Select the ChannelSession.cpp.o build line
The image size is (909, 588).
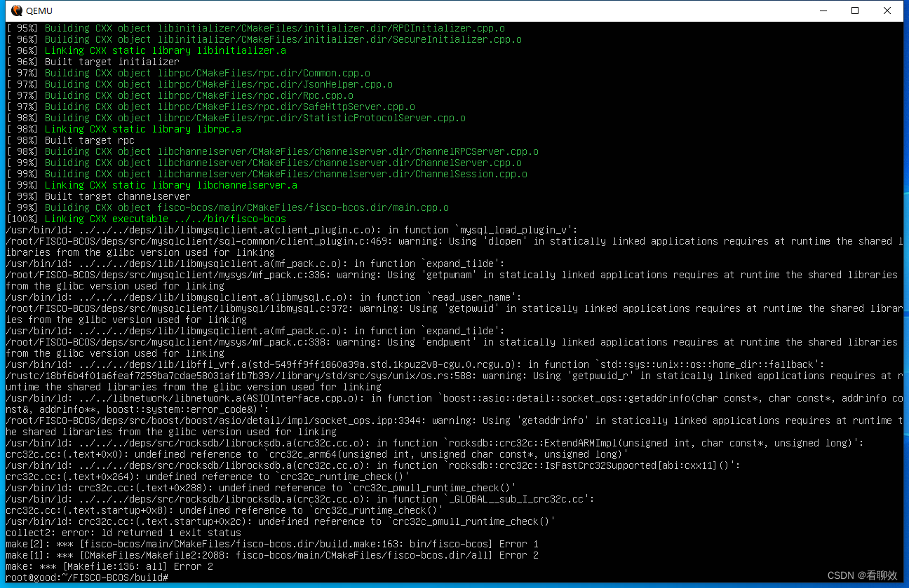pos(267,174)
